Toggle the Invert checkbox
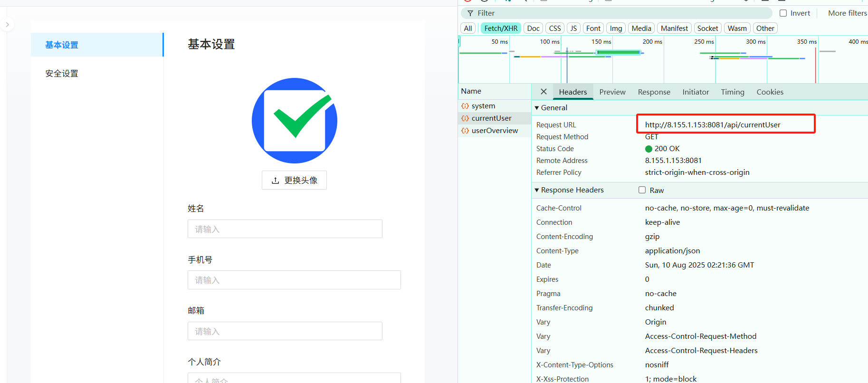The width and height of the screenshot is (868, 383). click(783, 13)
